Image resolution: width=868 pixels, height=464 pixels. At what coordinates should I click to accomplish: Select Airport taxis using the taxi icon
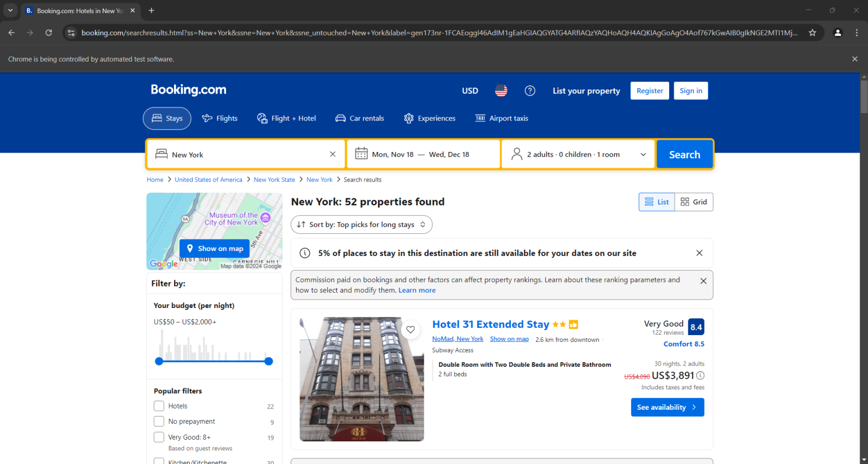[480, 118]
